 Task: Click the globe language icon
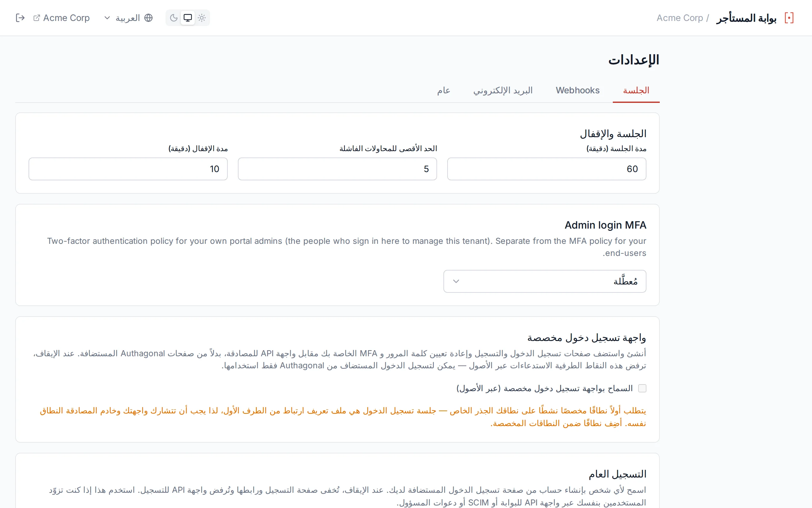pyautogui.click(x=148, y=18)
